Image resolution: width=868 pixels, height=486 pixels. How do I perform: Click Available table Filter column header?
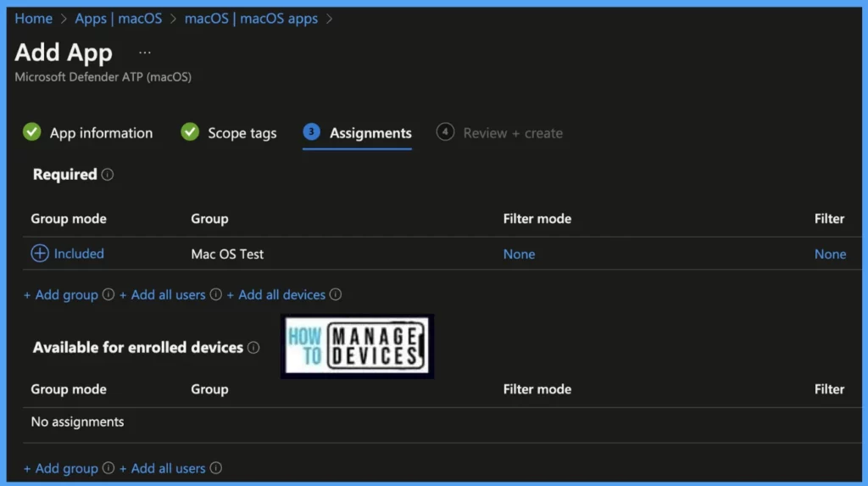click(829, 389)
